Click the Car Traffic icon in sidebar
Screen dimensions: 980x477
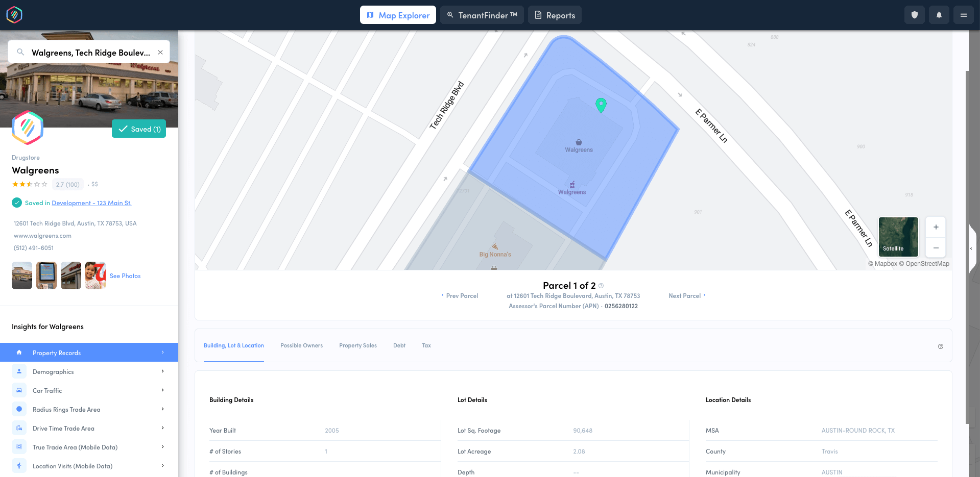pos(19,390)
